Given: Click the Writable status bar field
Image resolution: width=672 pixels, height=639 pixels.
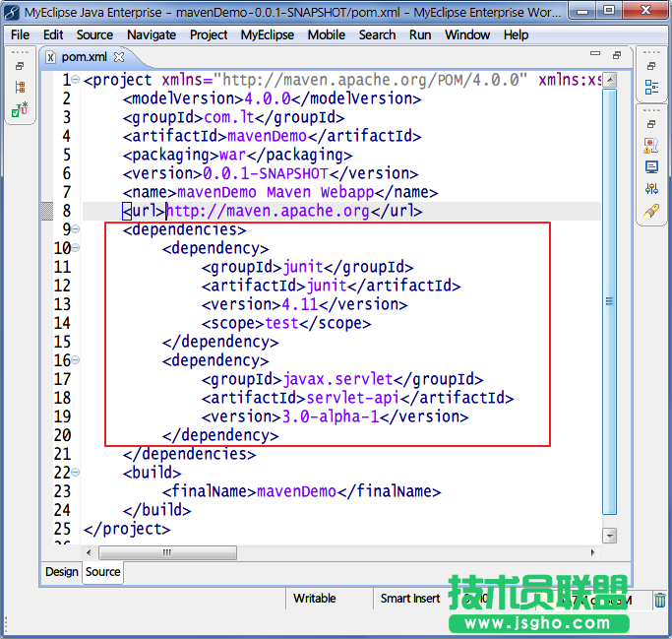Looking at the screenshot, I should [x=315, y=599].
